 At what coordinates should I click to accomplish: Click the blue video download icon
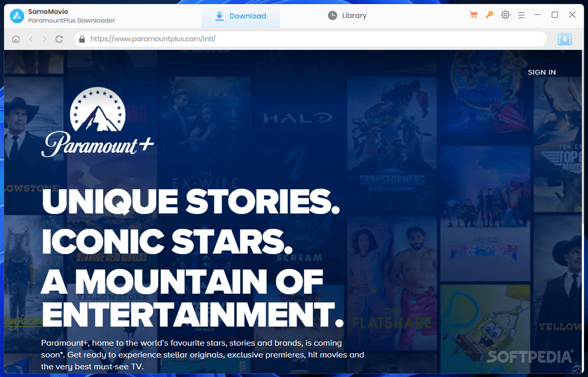(565, 39)
